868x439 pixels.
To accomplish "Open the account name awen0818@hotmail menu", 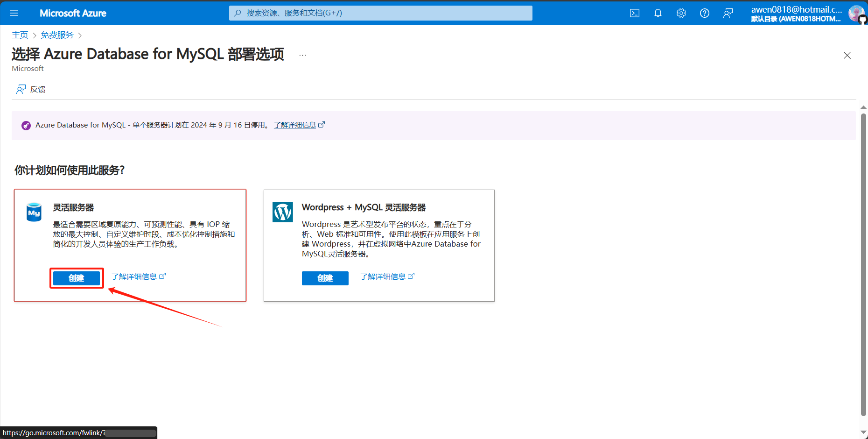I will pyautogui.click(x=796, y=13).
